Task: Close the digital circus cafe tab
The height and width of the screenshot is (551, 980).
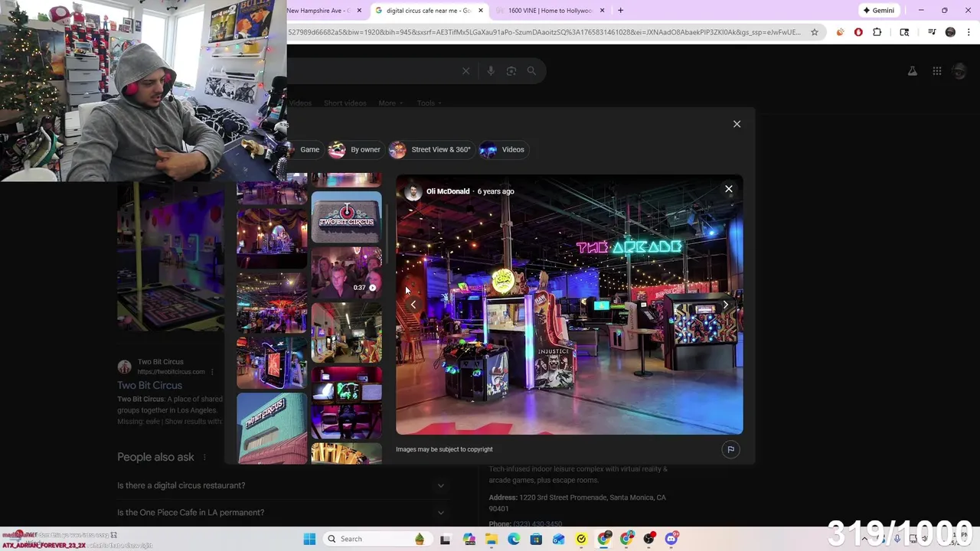Action: [481, 11]
